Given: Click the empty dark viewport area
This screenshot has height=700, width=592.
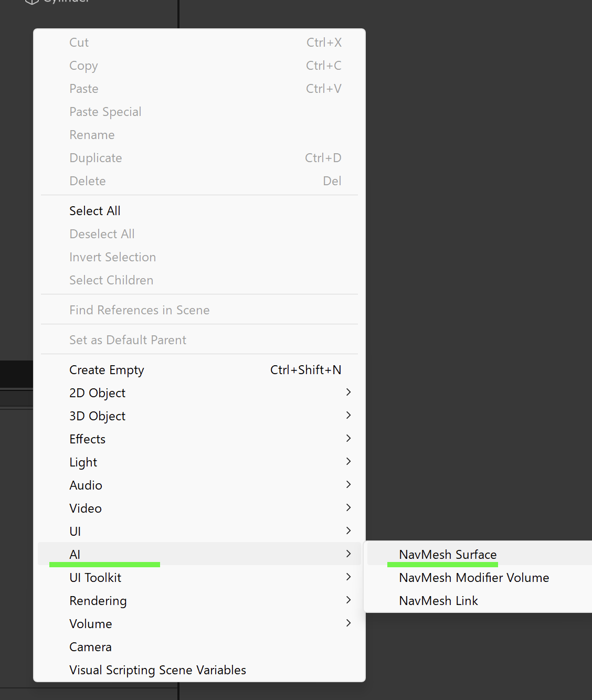Looking at the screenshot, I should click(472, 262).
